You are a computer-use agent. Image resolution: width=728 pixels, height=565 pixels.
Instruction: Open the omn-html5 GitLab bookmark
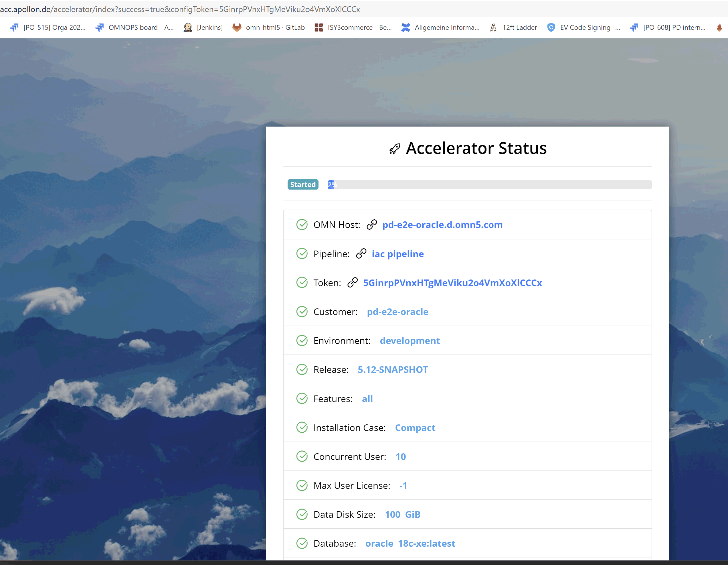pyautogui.click(x=269, y=27)
